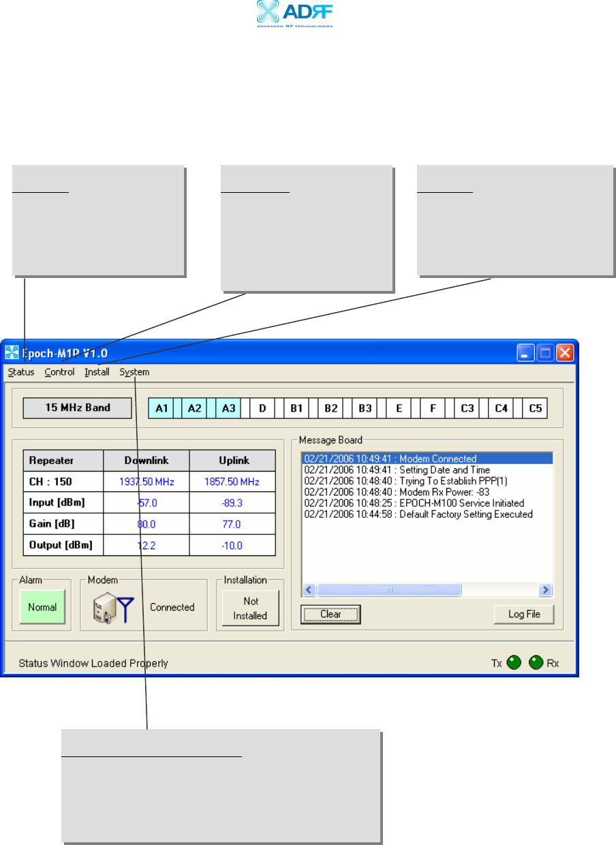Click the downlink gain value 80.0
Image resolution: width=616 pixels, height=845 pixels.
146,525
